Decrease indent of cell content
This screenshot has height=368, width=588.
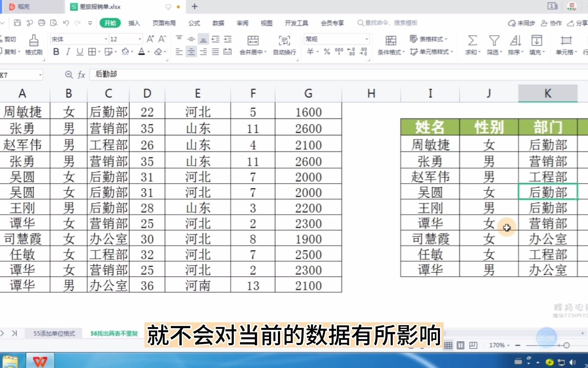[215, 39]
